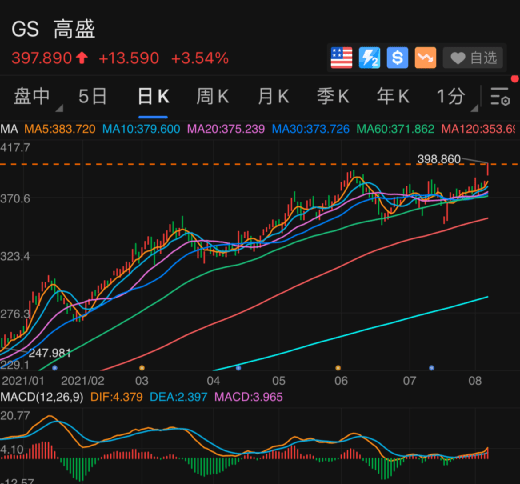Switch to 5日 chart tab
Viewport: 520px width, 484px height.
(x=93, y=97)
